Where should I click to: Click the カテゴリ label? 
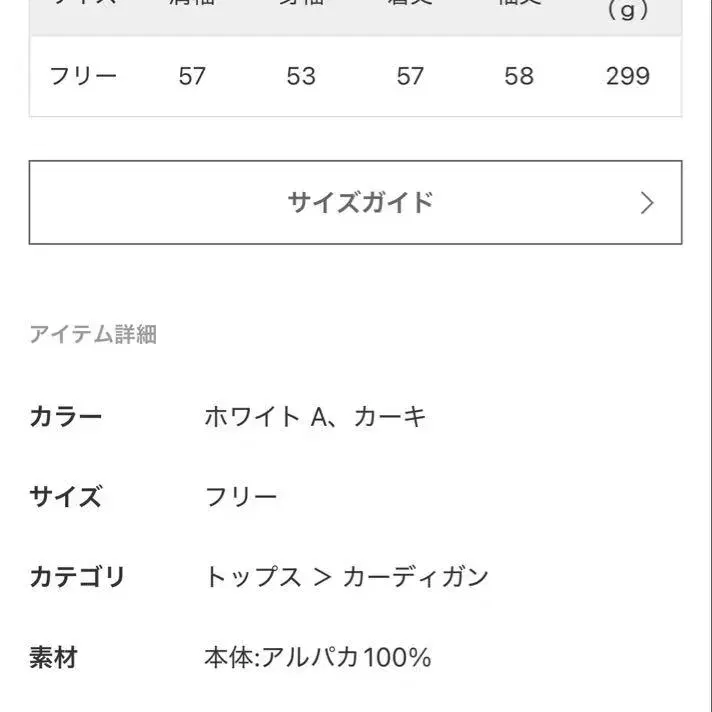78,577
